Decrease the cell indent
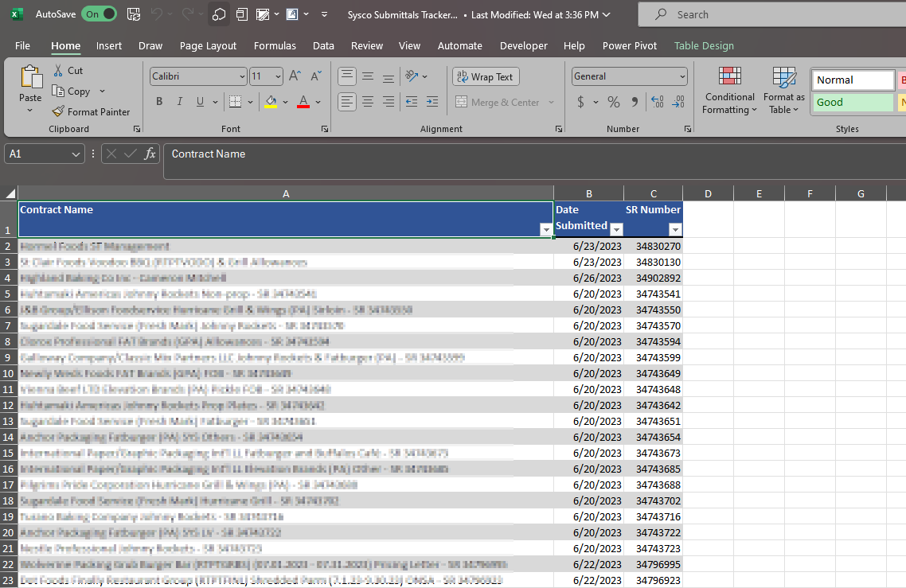 [x=412, y=102]
